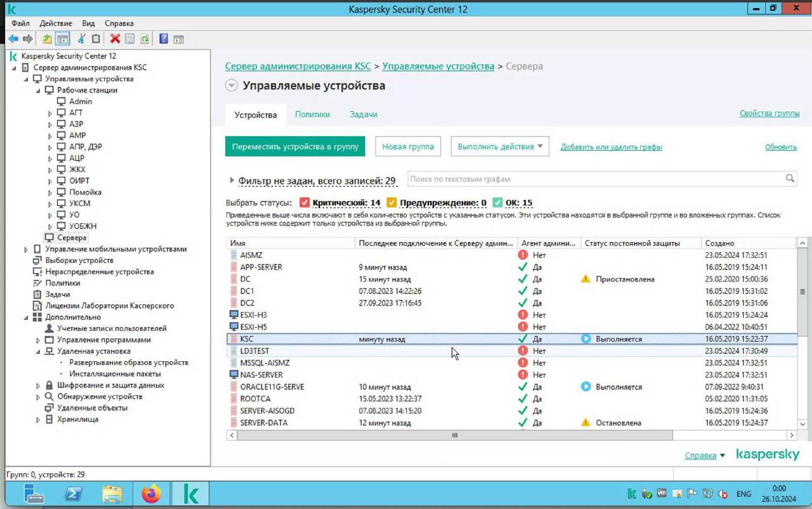The width and height of the screenshot is (812, 509).
Task: Click blue running icon in KSC row
Action: [586, 339]
